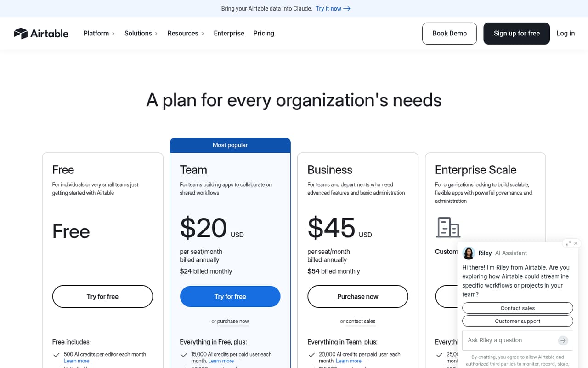Open the Solutions dropdown

click(141, 33)
